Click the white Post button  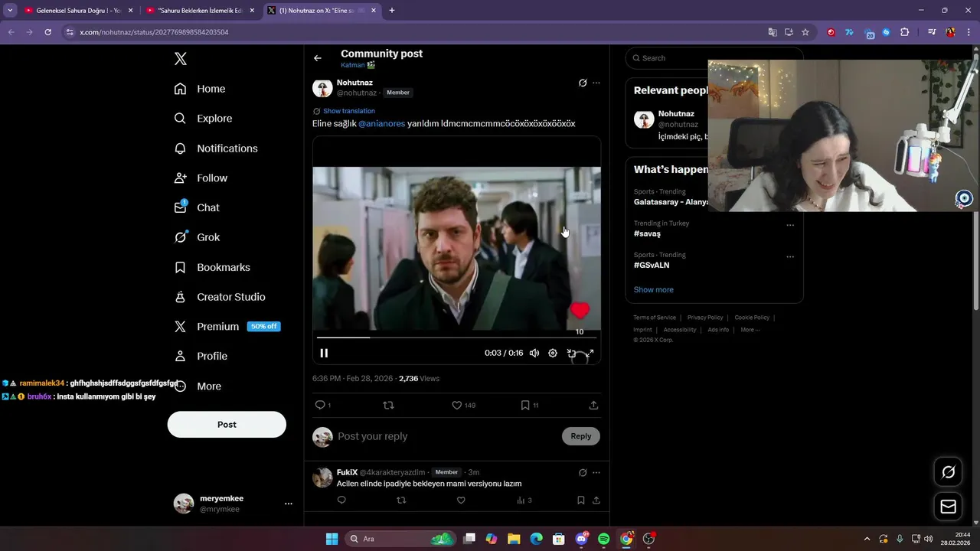coord(227,424)
